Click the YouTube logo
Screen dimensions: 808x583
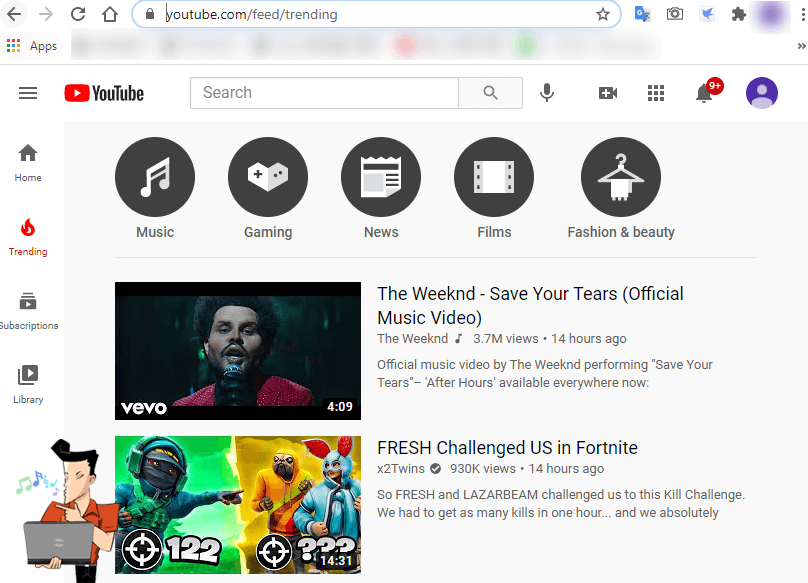click(x=104, y=93)
